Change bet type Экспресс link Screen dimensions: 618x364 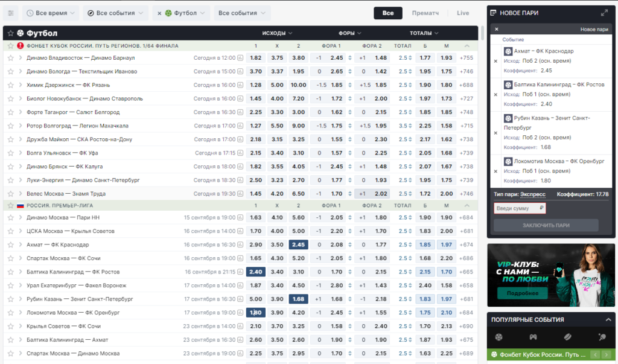tap(532, 194)
